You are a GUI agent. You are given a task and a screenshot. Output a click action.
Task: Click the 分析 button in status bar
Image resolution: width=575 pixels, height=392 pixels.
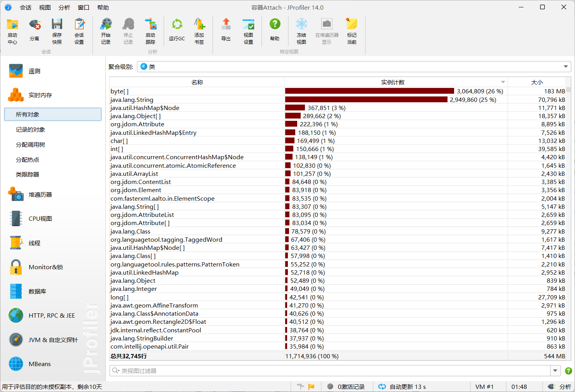[560, 387]
